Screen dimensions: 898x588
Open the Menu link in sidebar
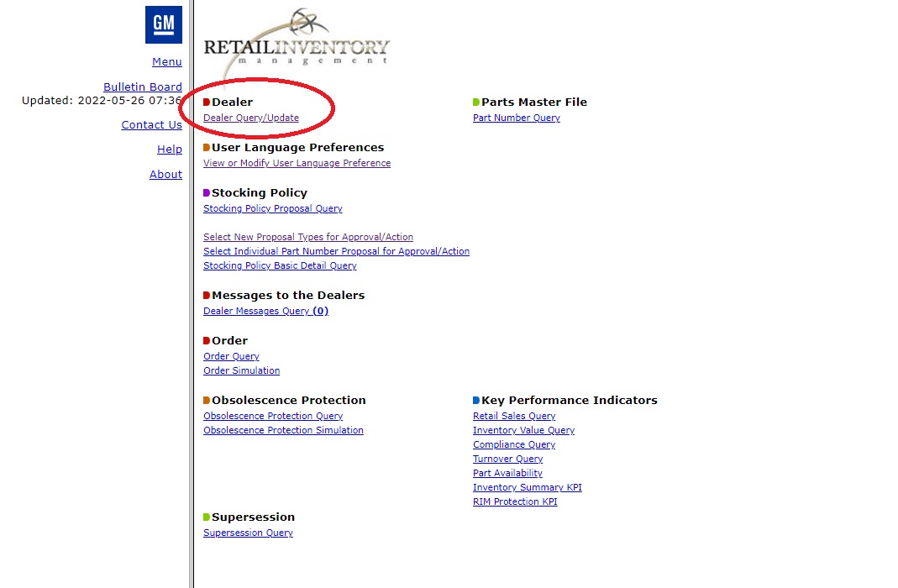[x=167, y=62]
